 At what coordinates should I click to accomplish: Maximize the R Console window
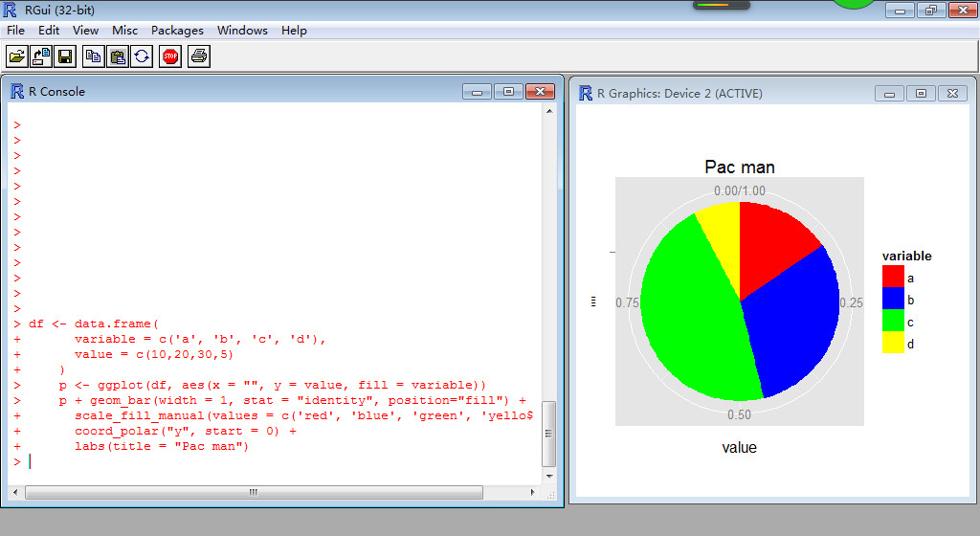[508, 92]
